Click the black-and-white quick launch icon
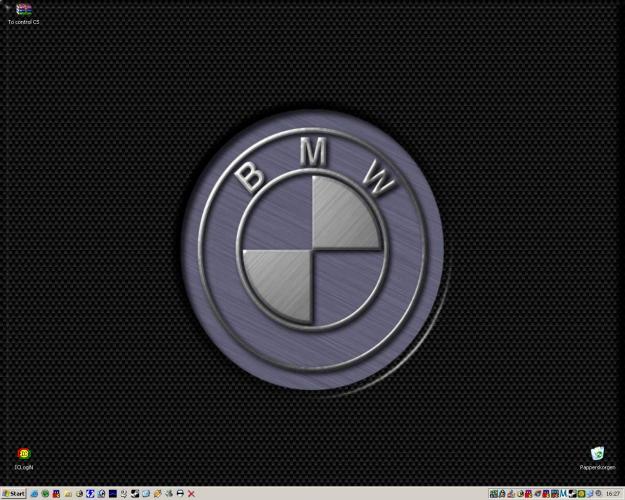This screenshot has height=500, width=625. click(x=134, y=493)
